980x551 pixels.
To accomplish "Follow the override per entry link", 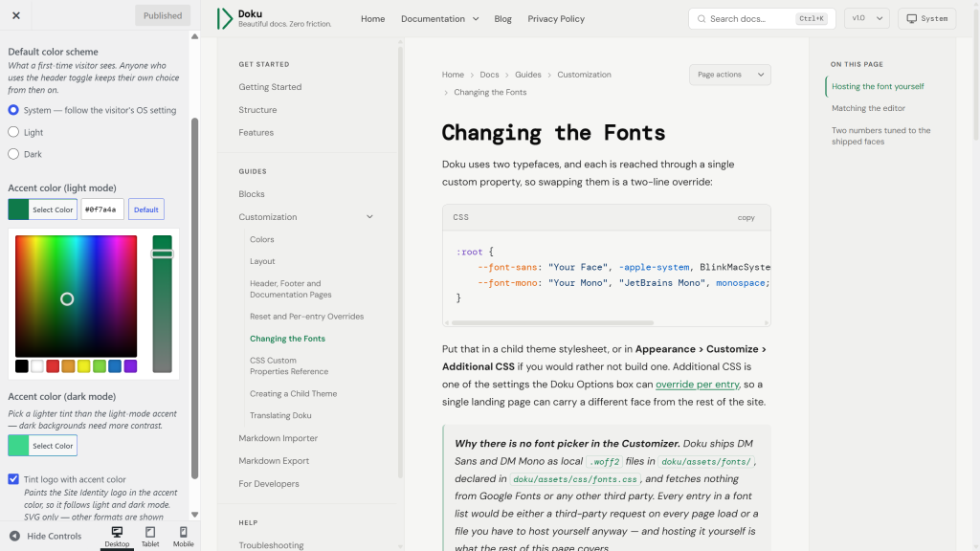I will [x=697, y=385].
